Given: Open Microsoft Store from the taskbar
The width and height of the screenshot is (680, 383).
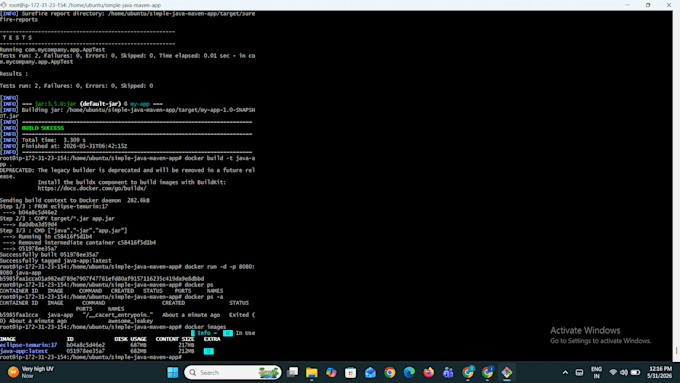Looking at the screenshot, I should [350, 372].
